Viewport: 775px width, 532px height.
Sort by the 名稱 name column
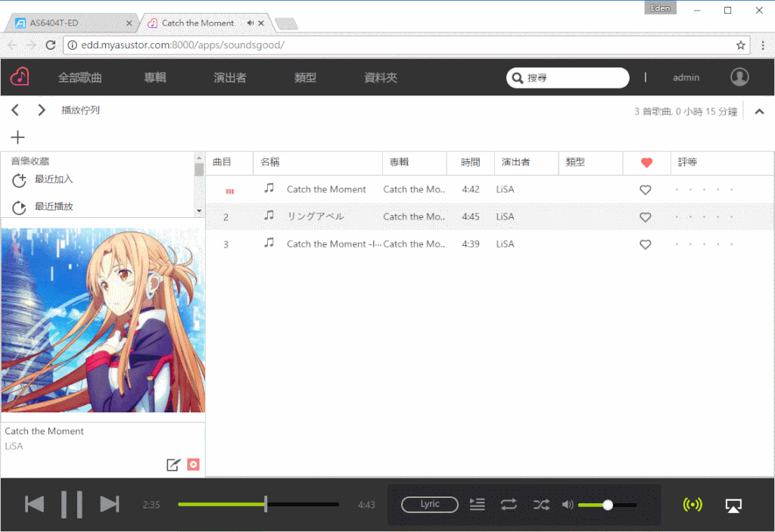[318, 162]
